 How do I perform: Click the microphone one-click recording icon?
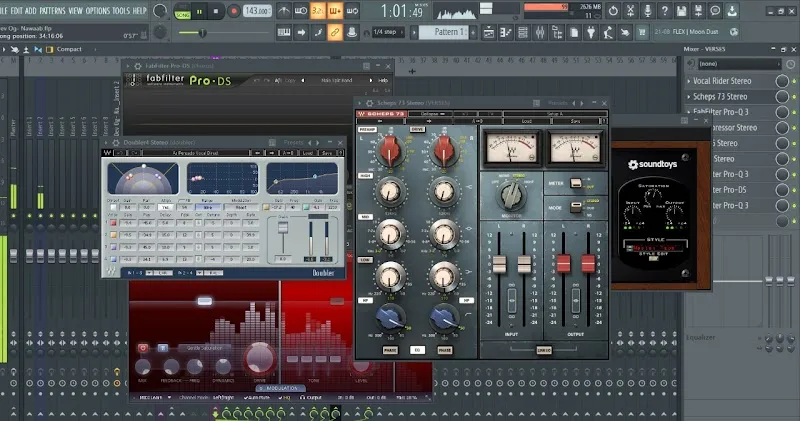coord(647,11)
